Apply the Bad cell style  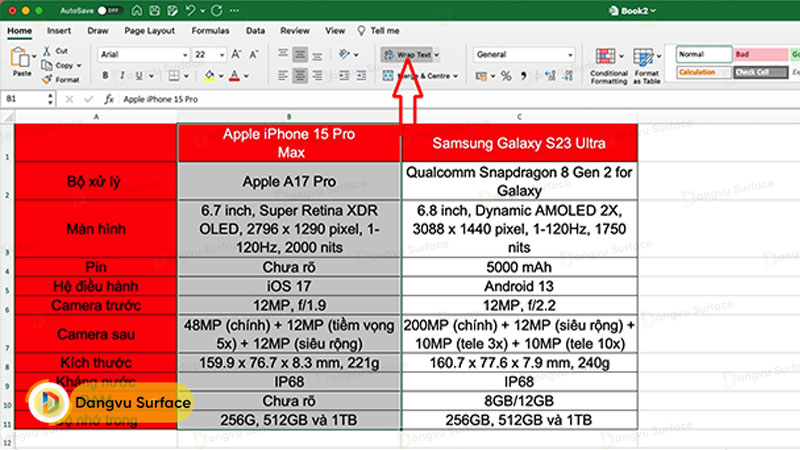pyautogui.click(x=760, y=54)
